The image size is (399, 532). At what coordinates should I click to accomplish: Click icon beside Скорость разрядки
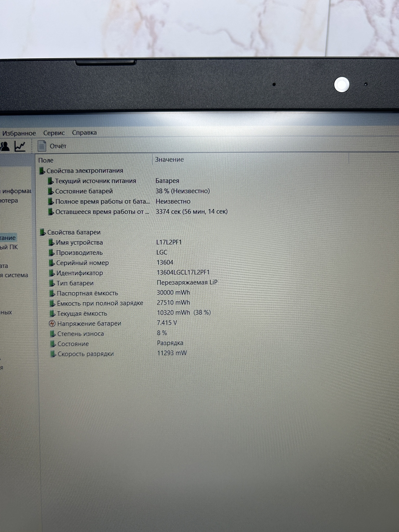[x=54, y=354]
